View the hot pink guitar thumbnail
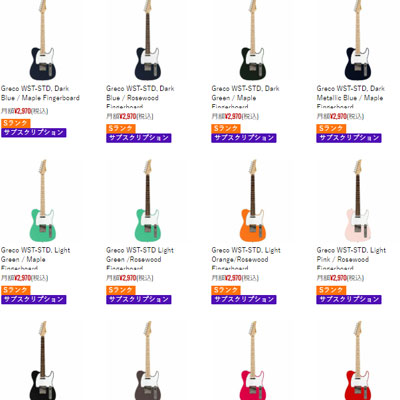The image size is (400, 400). click(253, 360)
